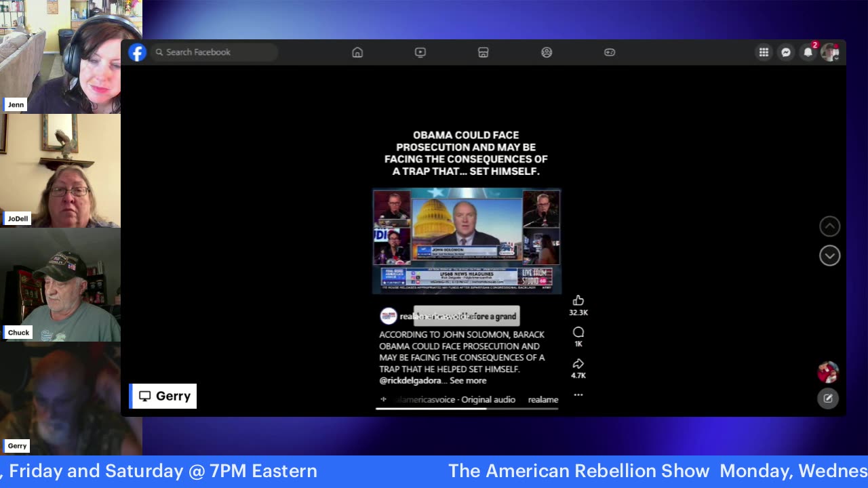Click the 1K comments count
Screen dimensions: 868x488
point(578,344)
